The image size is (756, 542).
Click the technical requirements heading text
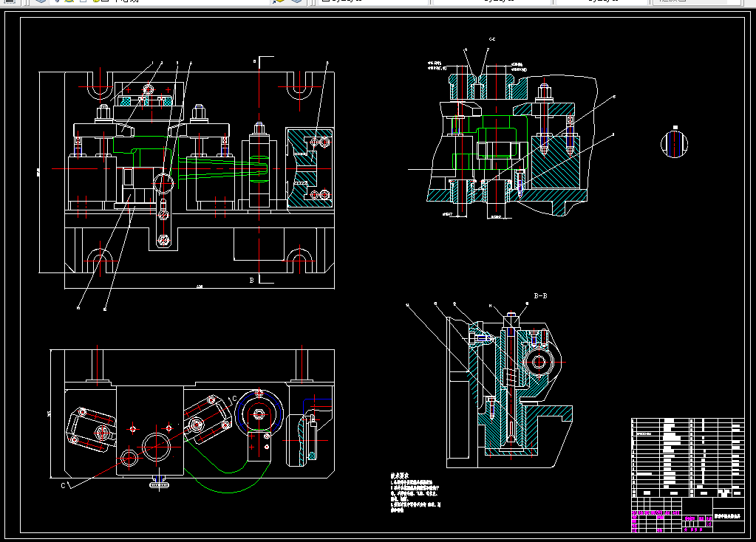tap(400, 476)
